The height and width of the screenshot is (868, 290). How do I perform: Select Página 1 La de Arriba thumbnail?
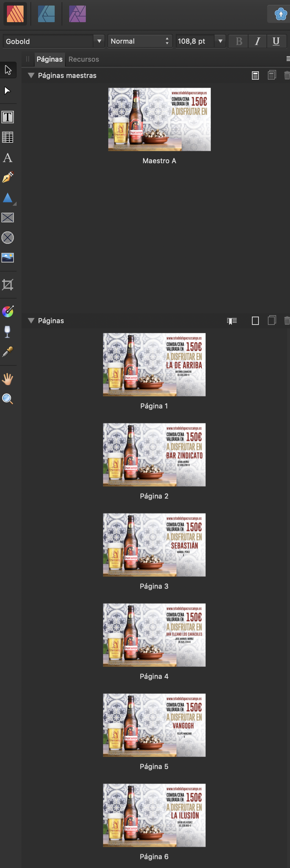click(x=154, y=364)
